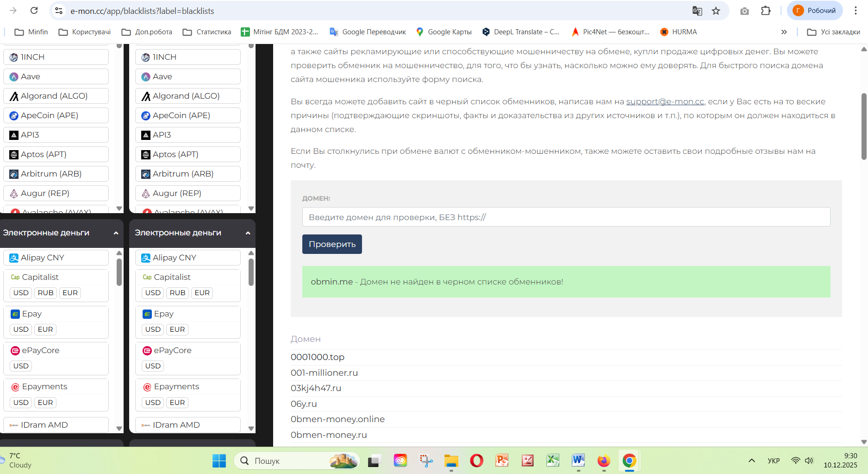Choose Epayments EUR in the left column

click(45, 403)
